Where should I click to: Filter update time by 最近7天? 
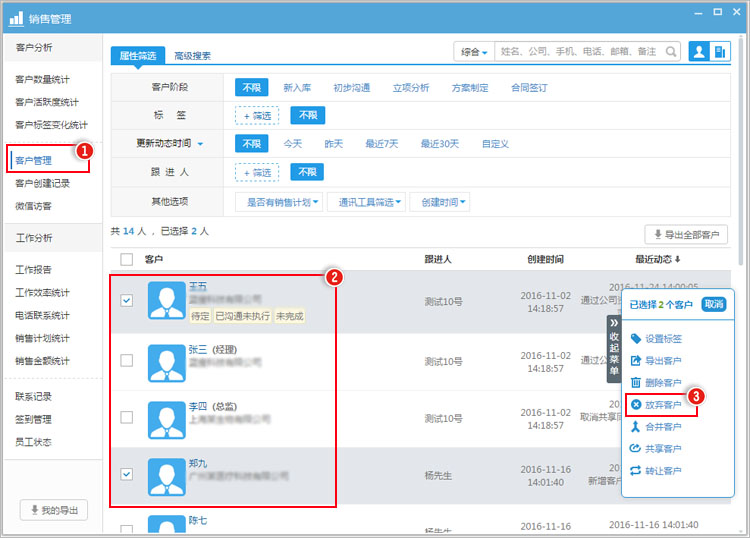(382, 144)
